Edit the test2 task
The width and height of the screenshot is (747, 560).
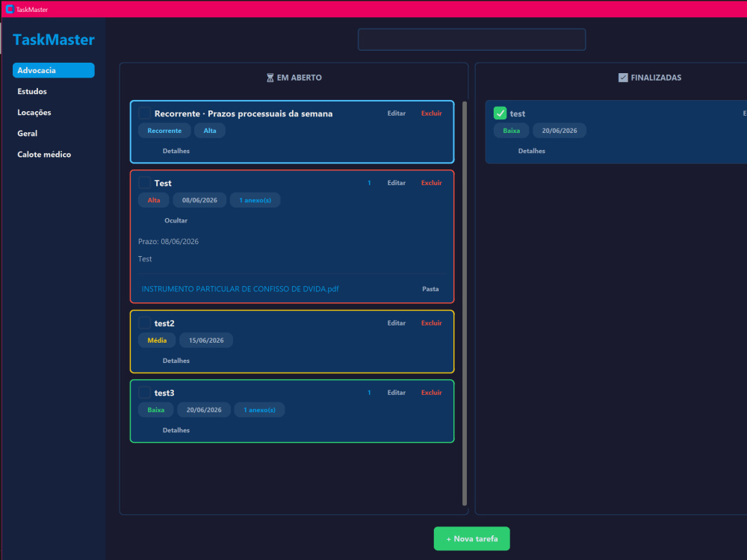[397, 323]
